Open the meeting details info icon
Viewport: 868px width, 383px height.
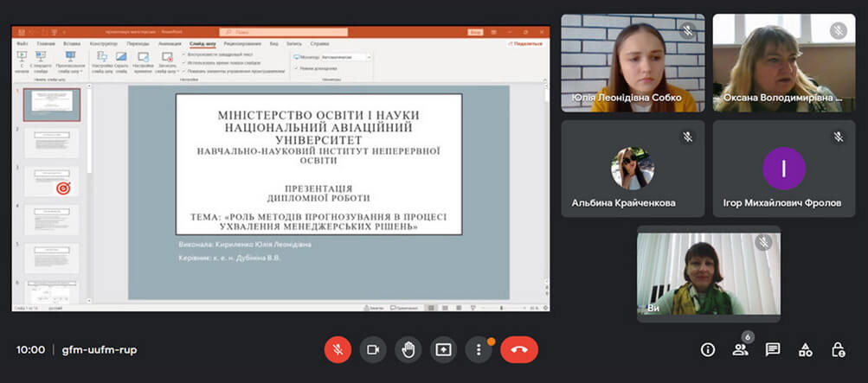(x=708, y=349)
